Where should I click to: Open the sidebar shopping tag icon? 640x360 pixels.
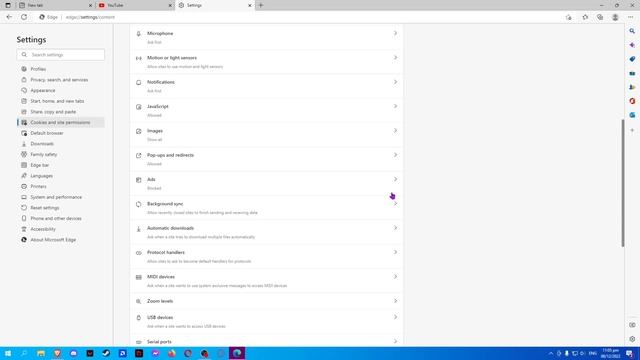pos(632,59)
